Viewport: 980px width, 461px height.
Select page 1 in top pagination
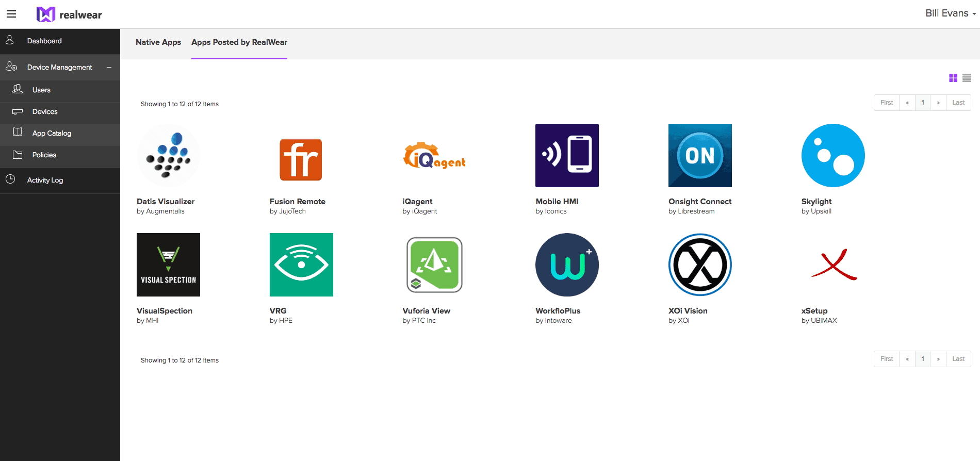coord(923,103)
